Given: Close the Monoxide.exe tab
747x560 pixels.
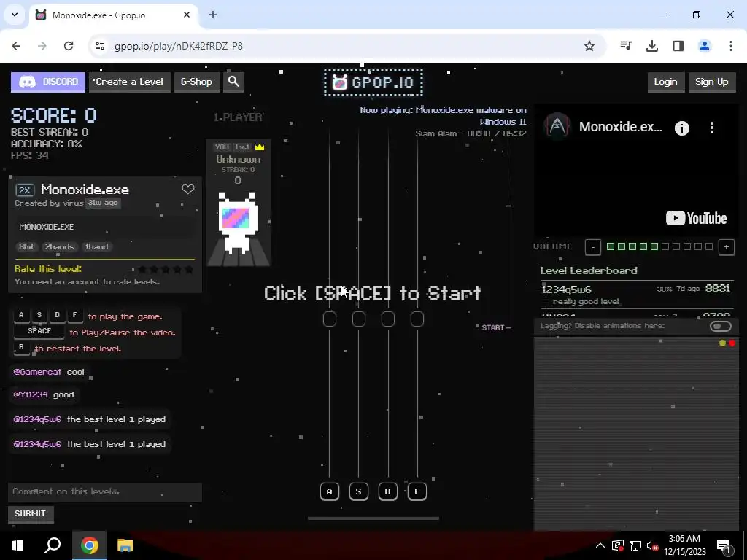Looking at the screenshot, I should pos(187,15).
